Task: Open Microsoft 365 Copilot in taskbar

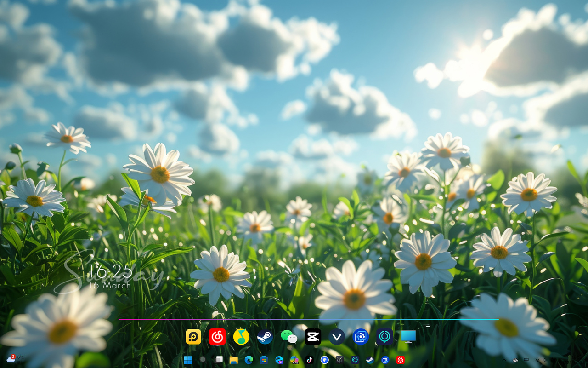Action: [294, 360]
